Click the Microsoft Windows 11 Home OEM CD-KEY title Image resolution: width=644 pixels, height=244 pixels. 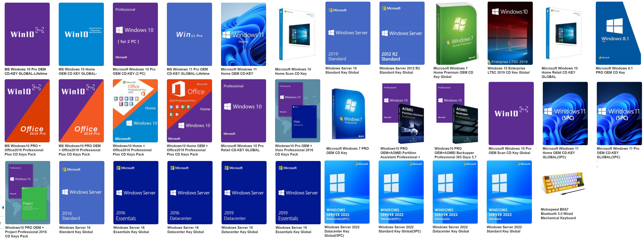238,72
